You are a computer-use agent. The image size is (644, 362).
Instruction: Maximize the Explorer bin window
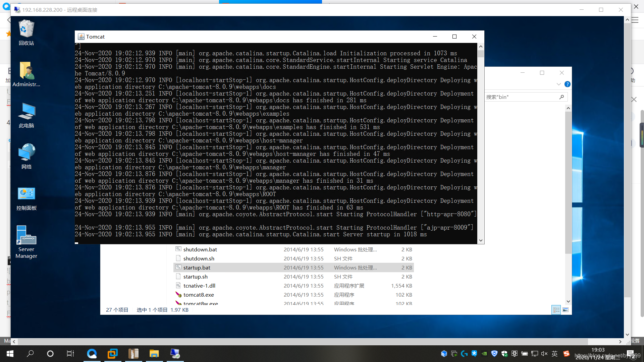542,73
